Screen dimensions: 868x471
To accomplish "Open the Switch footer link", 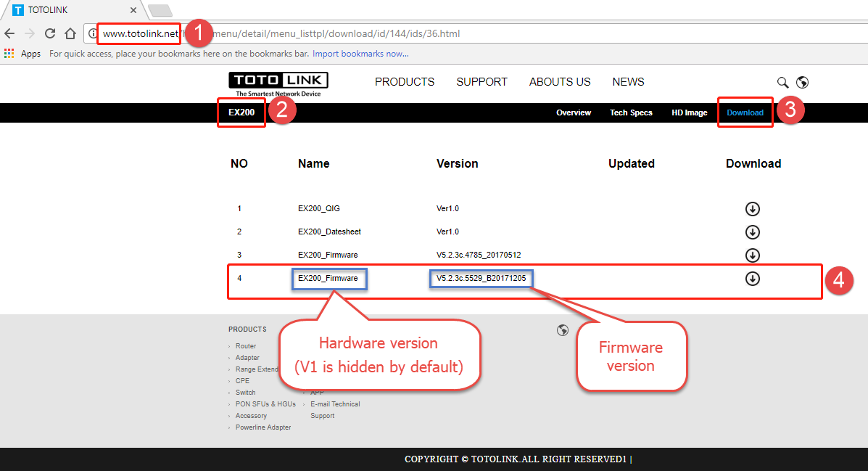I will (246, 393).
